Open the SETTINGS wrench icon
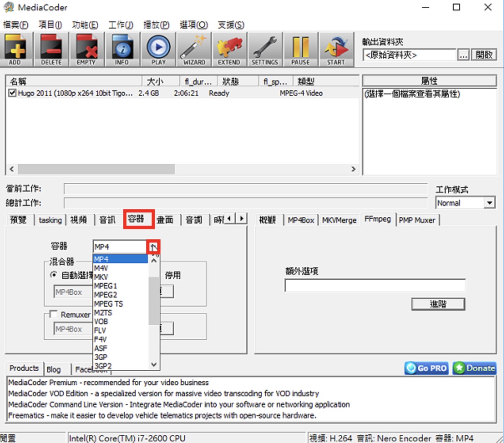 pyautogui.click(x=265, y=50)
